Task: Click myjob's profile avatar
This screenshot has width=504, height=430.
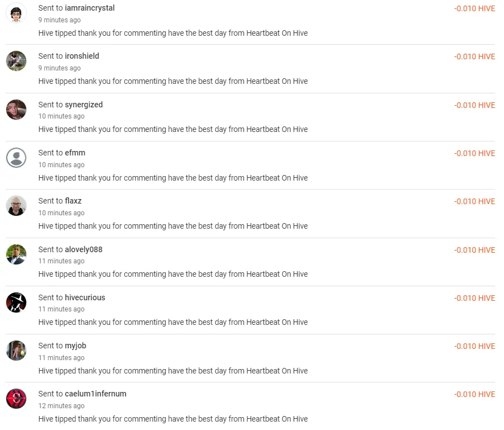Action: (x=16, y=351)
